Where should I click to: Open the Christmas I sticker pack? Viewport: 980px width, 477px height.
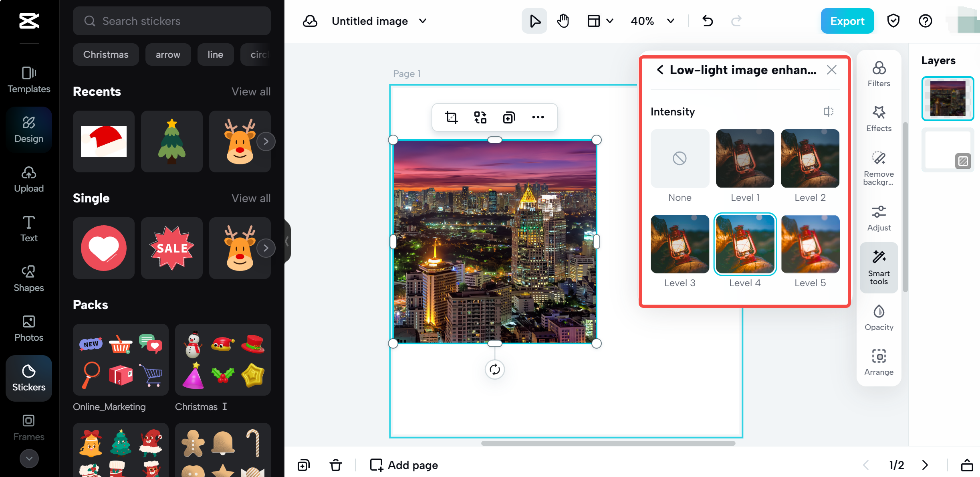point(223,360)
